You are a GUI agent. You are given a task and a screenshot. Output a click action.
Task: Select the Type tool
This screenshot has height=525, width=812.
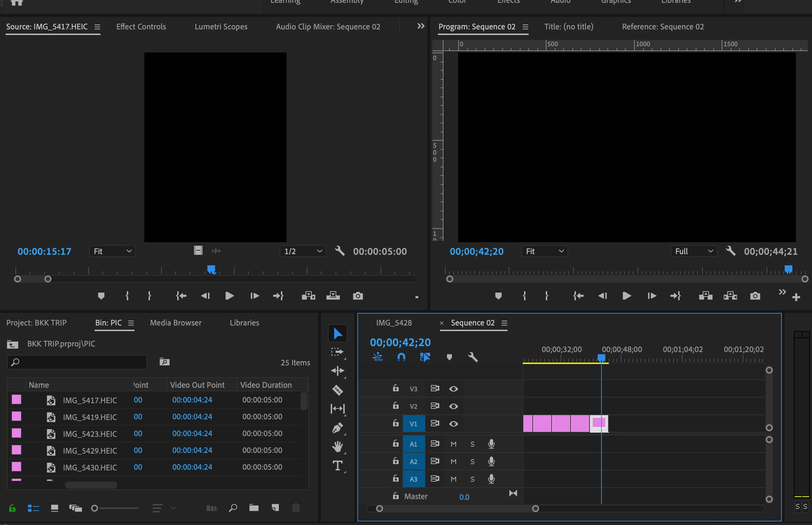(x=337, y=465)
